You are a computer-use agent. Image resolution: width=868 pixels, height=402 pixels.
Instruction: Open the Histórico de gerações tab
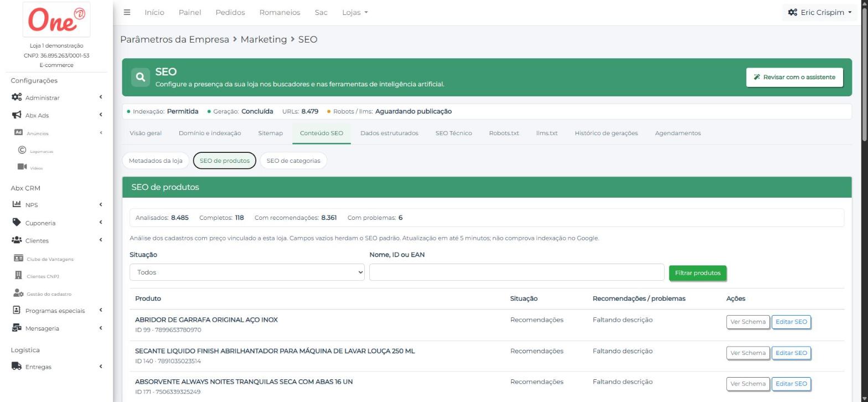pos(606,133)
